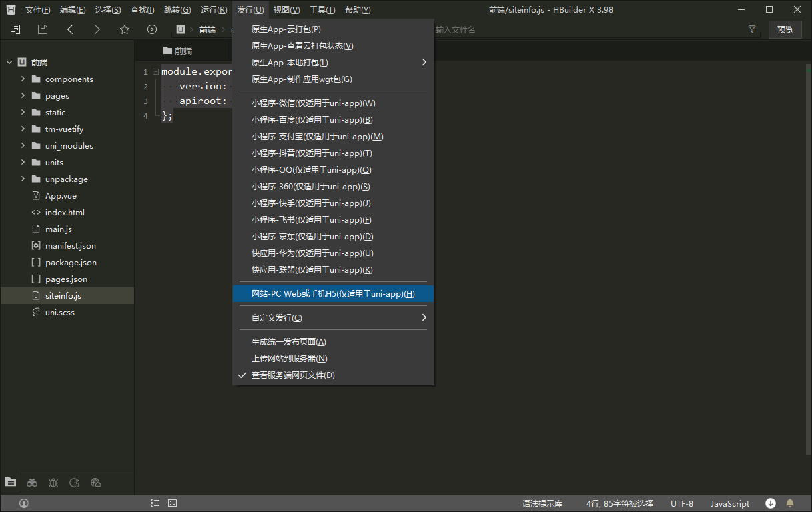Viewport: 812px width, 512px height.
Task: Open manifest.json in the file tree
Action: coord(70,246)
